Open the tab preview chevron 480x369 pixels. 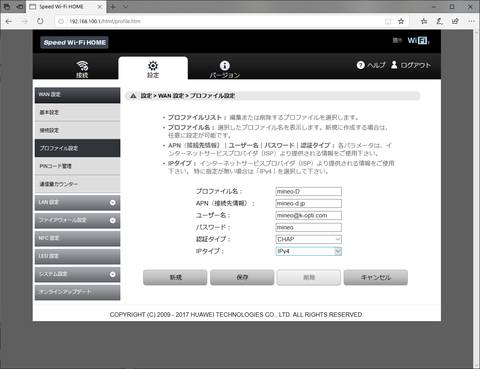tap(125, 6)
